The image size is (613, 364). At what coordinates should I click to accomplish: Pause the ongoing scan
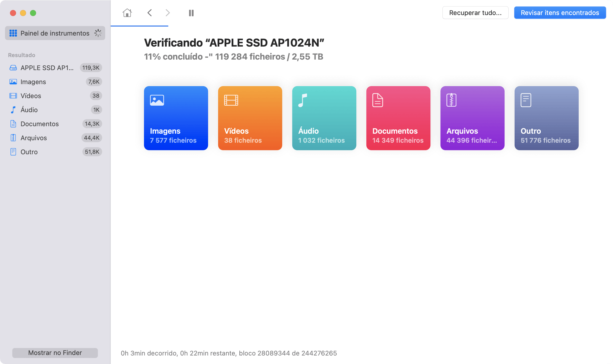click(x=191, y=13)
